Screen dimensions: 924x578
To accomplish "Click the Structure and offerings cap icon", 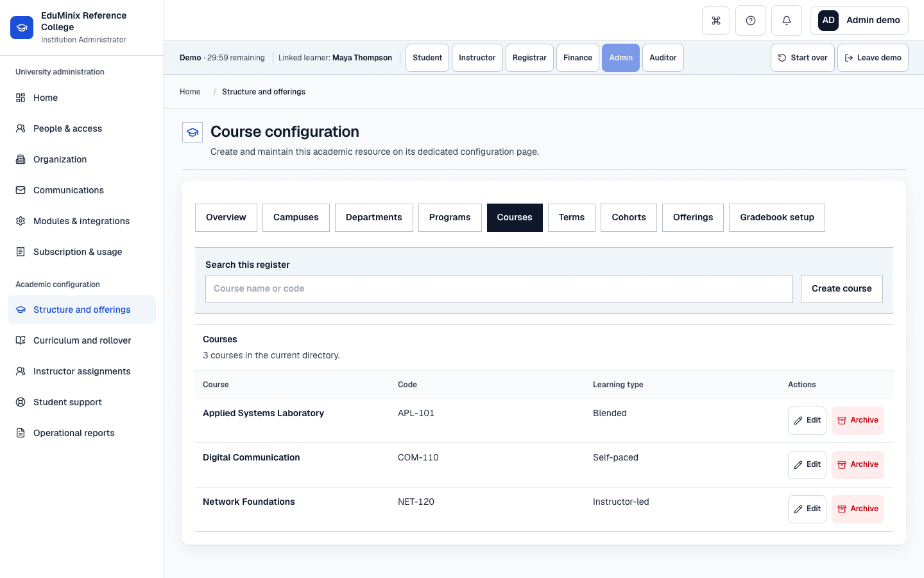I will click(x=21, y=310).
